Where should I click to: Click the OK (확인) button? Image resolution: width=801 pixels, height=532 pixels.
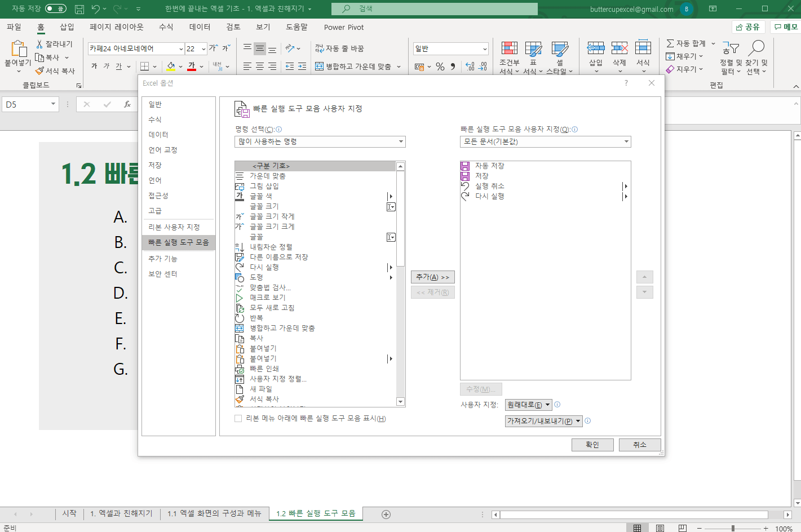tap(592, 445)
